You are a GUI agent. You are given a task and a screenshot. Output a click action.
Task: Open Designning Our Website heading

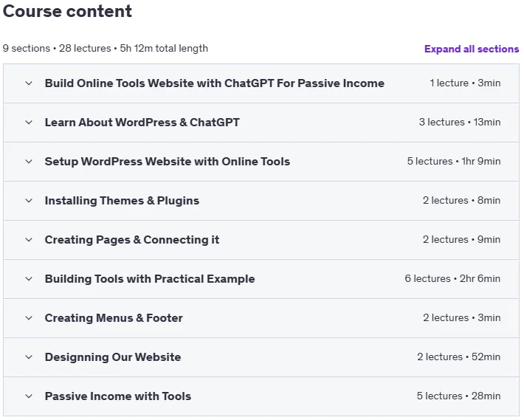[x=113, y=357]
